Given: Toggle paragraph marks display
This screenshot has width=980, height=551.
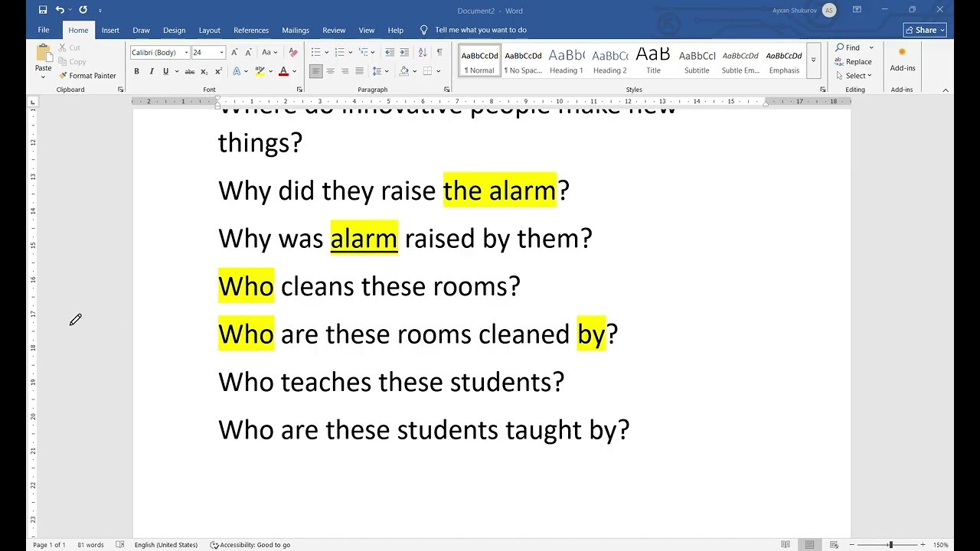Looking at the screenshot, I should click(x=439, y=52).
